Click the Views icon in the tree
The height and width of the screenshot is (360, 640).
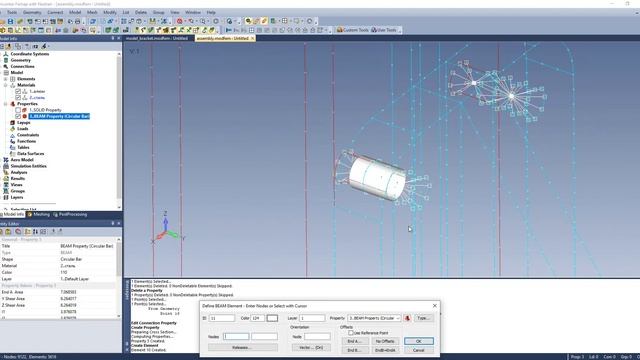pyautogui.click(x=6, y=185)
